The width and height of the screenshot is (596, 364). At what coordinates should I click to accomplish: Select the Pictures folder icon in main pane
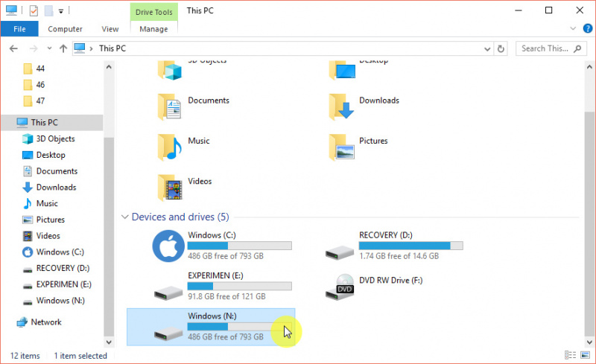pyautogui.click(x=341, y=147)
